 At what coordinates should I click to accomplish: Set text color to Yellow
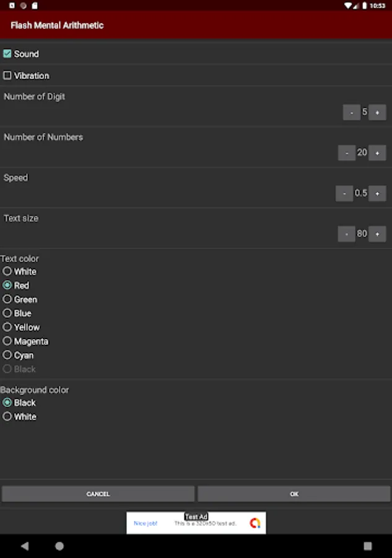(7, 327)
